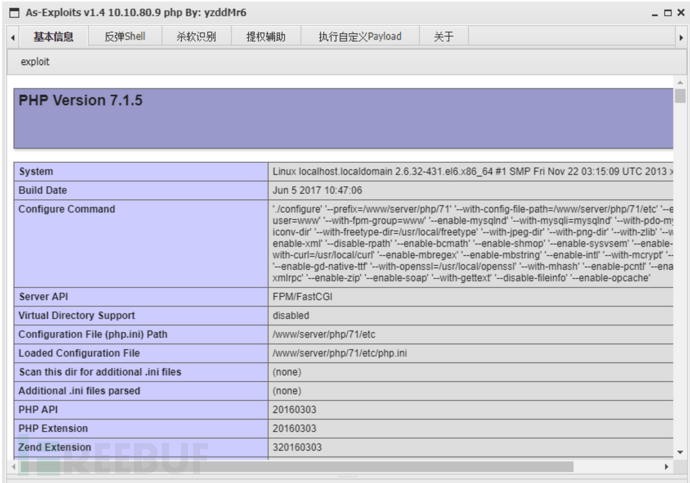Click the Configure Command label
690x483 pixels.
point(67,209)
